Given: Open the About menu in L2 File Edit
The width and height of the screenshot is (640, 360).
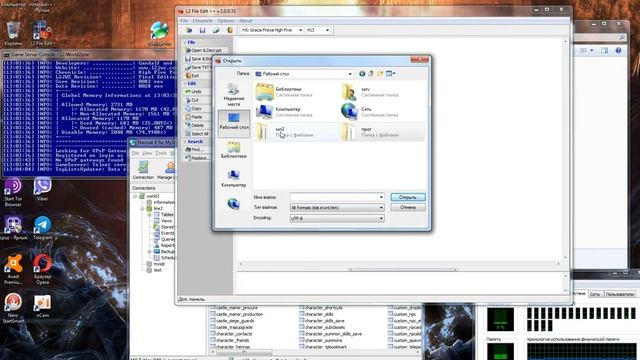Looking at the screenshot, I should [x=245, y=21].
